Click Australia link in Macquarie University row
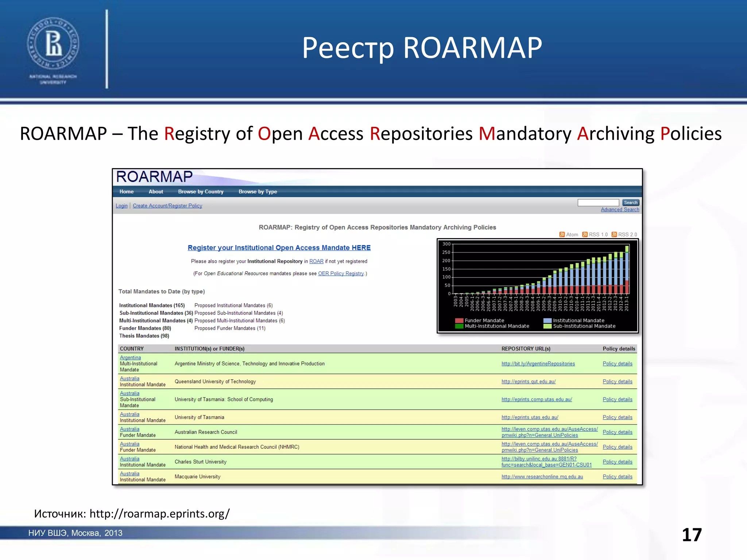 tap(129, 474)
